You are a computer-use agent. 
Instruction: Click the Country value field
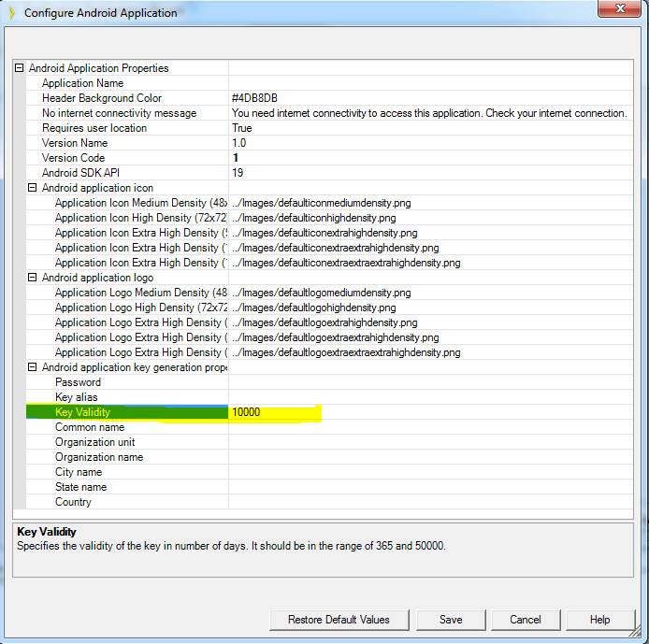tap(430, 502)
